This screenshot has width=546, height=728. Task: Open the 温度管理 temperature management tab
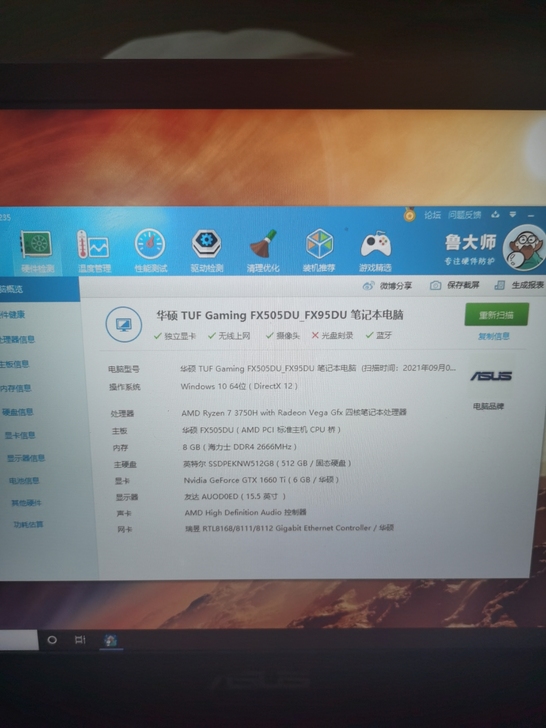click(94, 251)
